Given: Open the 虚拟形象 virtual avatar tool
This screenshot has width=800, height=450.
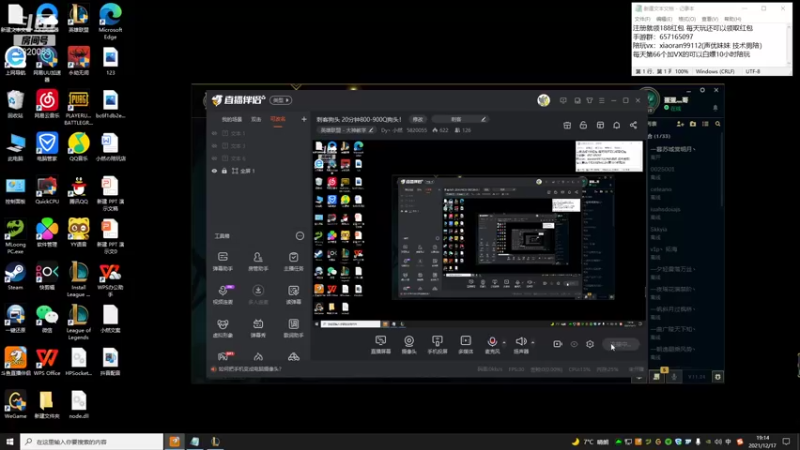Looking at the screenshot, I should (x=223, y=328).
